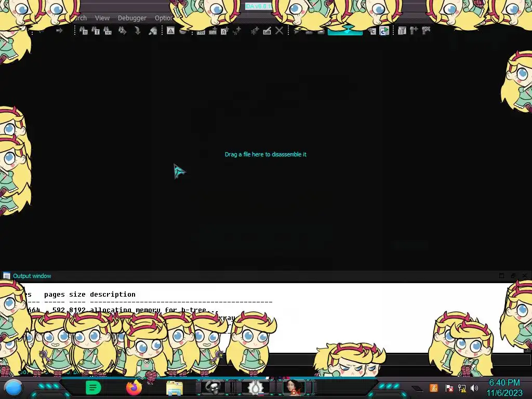This screenshot has height=399, width=532.
Task: Click the 'description' column header text
Action: point(113,294)
